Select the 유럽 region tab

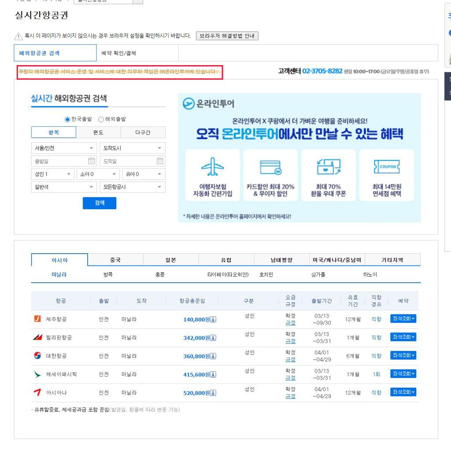pyautogui.click(x=226, y=260)
